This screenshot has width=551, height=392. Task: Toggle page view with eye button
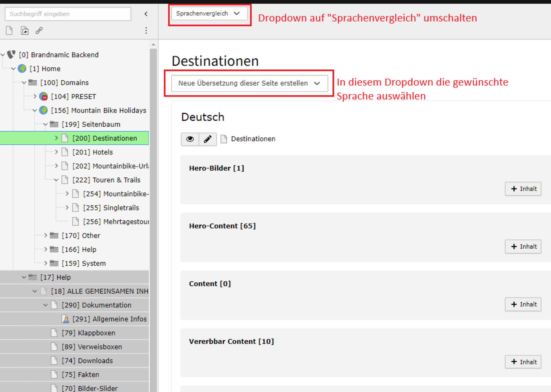[190, 139]
